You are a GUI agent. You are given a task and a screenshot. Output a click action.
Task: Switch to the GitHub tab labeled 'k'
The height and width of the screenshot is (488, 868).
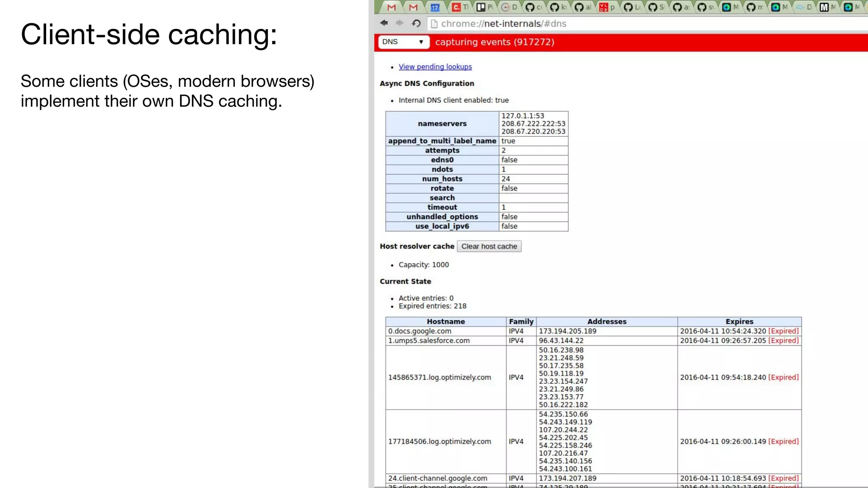tap(558, 7)
